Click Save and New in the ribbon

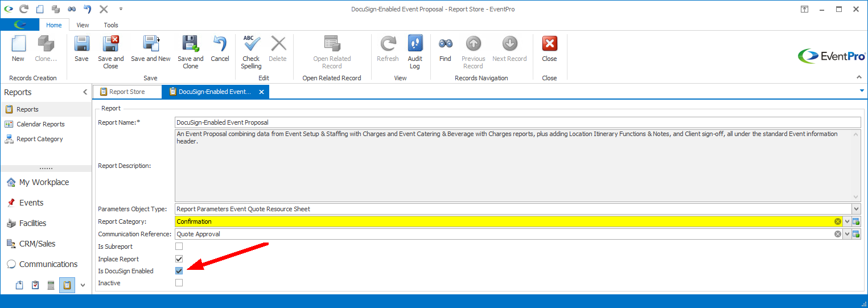(x=151, y=49)
